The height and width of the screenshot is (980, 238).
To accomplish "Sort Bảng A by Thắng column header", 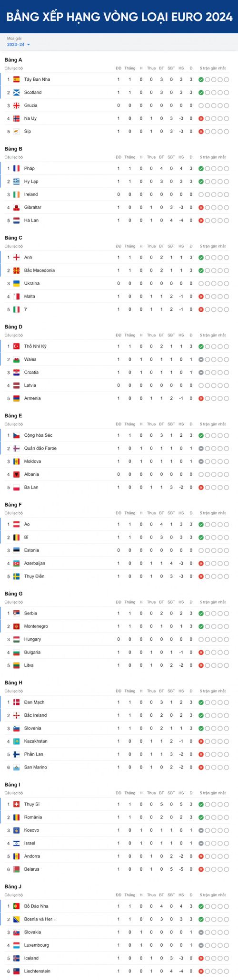I will point(129,68).
